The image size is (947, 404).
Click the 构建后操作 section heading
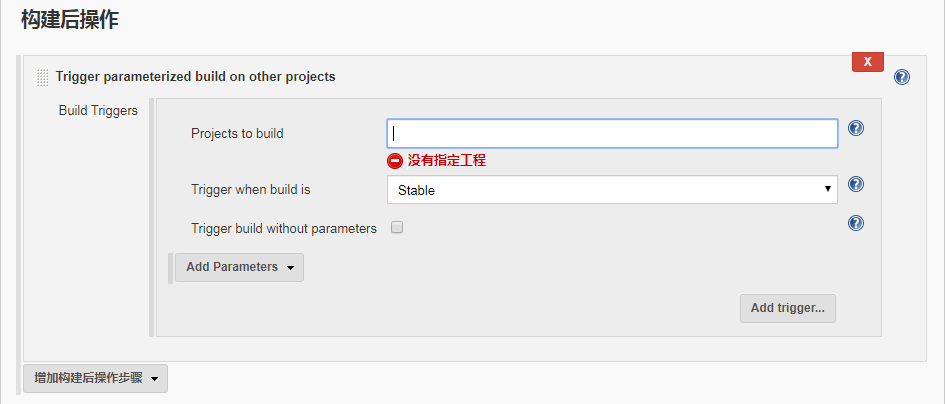click(70, 19)
